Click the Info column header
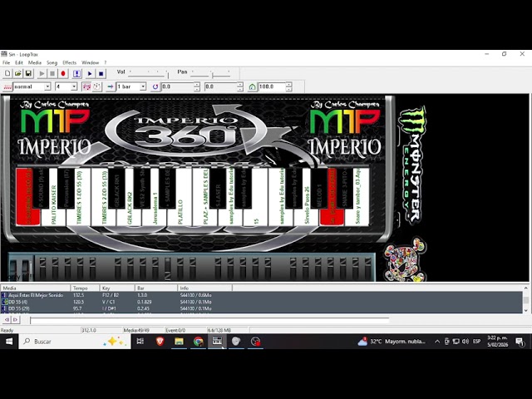The height and width of the screenshot is (399, 532). [x=205, y=288]
